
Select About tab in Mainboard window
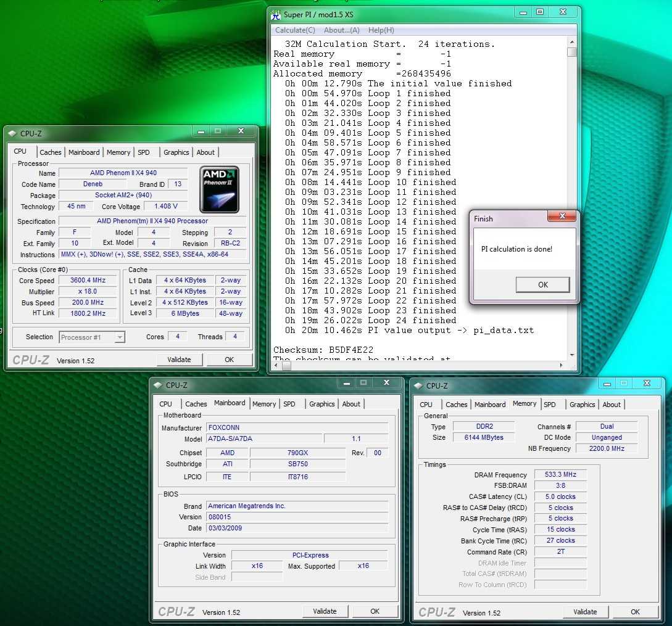click(351, 404)
